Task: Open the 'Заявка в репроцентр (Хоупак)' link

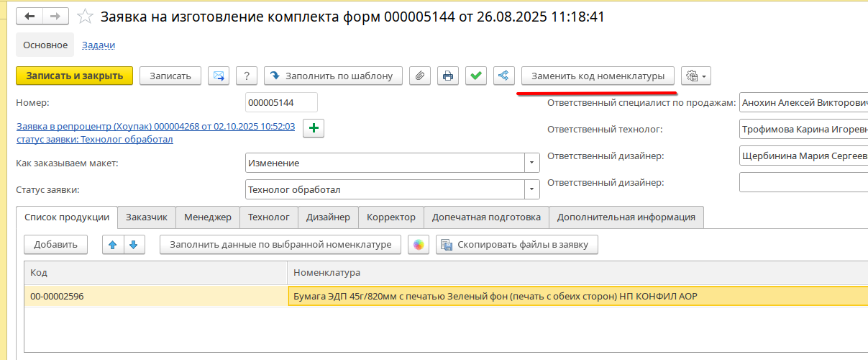Action: click(x=155, y=126)
